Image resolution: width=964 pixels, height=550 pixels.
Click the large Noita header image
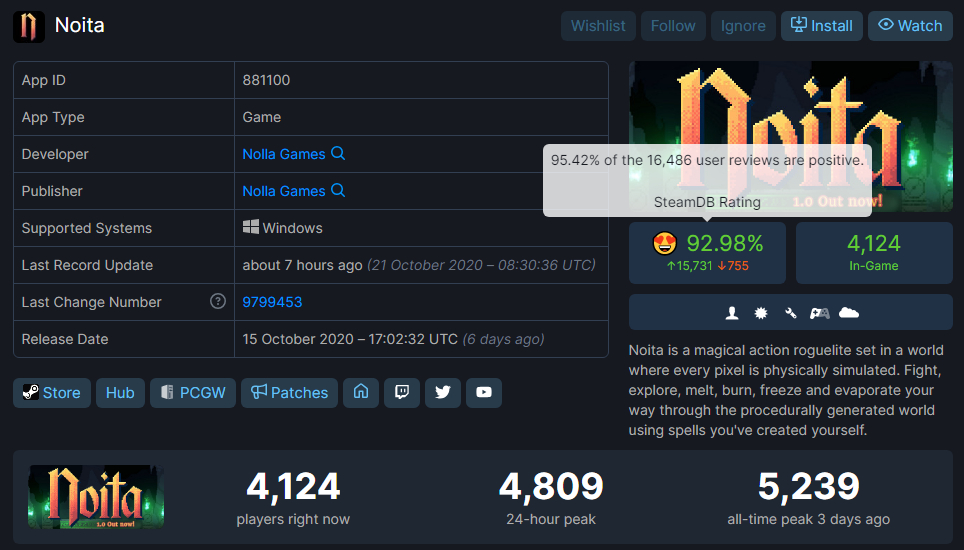click(791, 136)
